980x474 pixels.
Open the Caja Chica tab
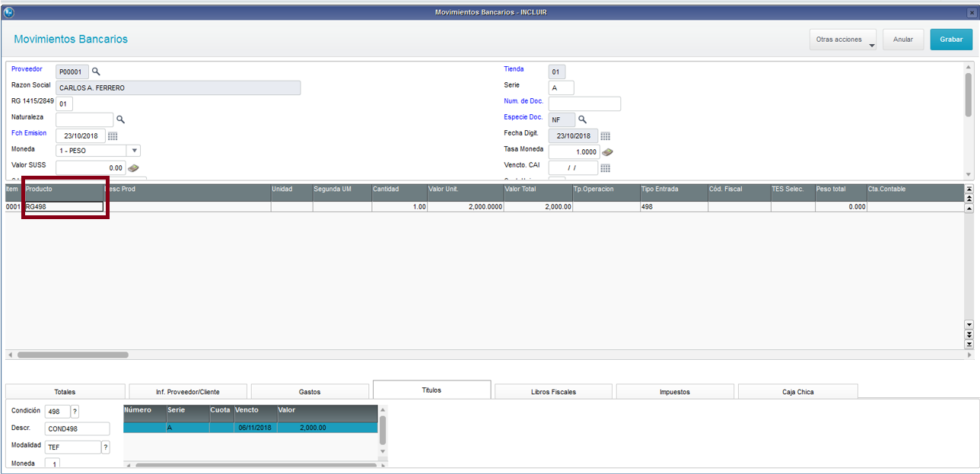pyautogui.click(x=797, y=392)
